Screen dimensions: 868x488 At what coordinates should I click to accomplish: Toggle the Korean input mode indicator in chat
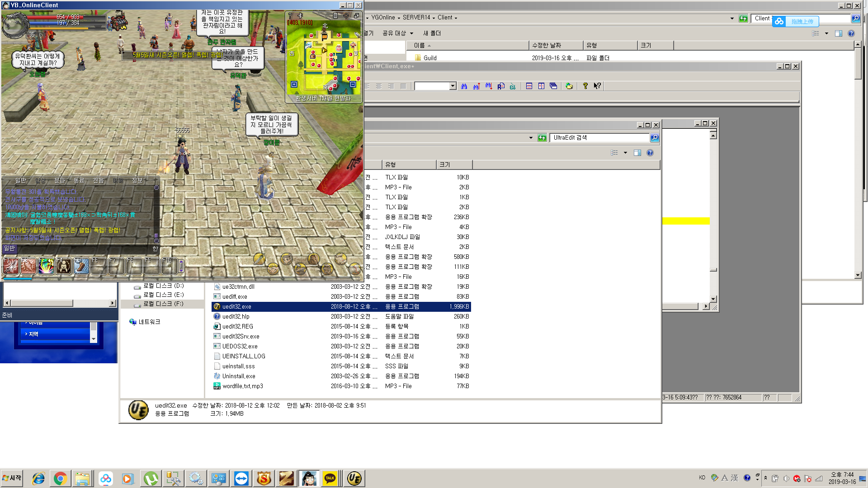(x=155, y=249)
